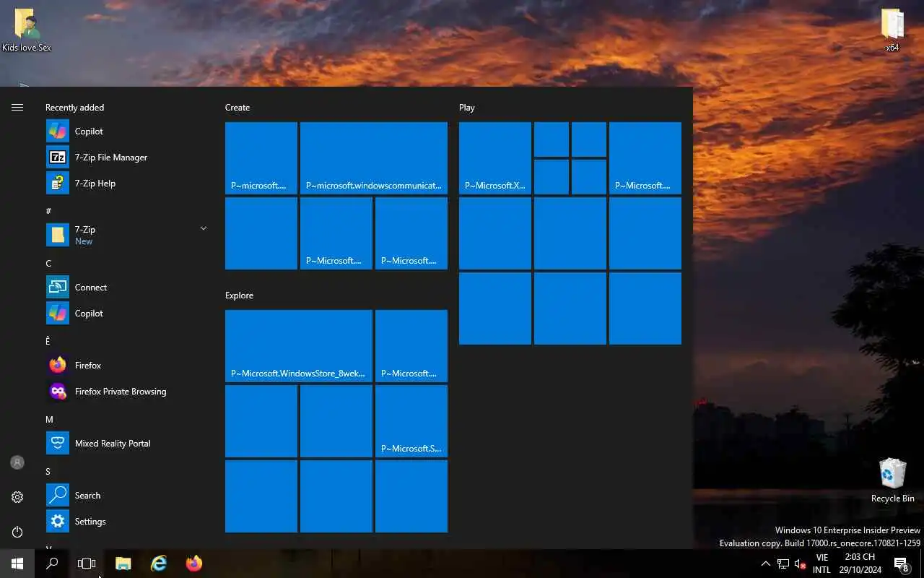
Task: Click the Create group title
Action: click(x=237, y=107)
